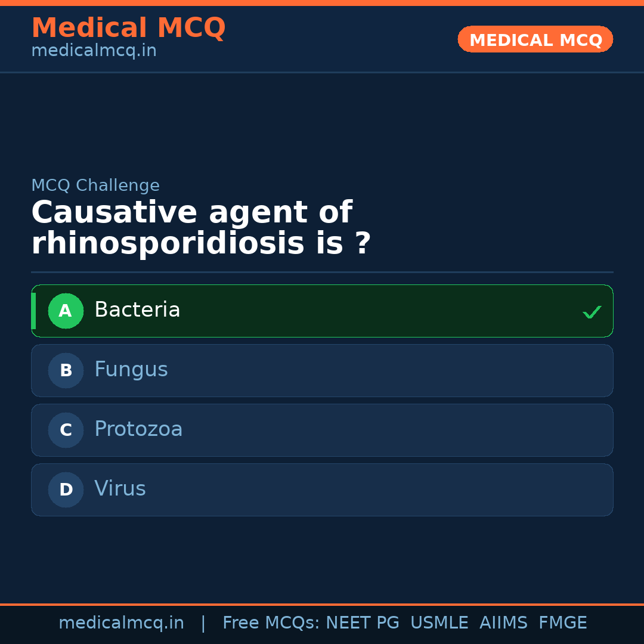Click AIIMS in the footer
Image resolution: width=644 pixels, height=644 pixels.
tap(503, 623)
